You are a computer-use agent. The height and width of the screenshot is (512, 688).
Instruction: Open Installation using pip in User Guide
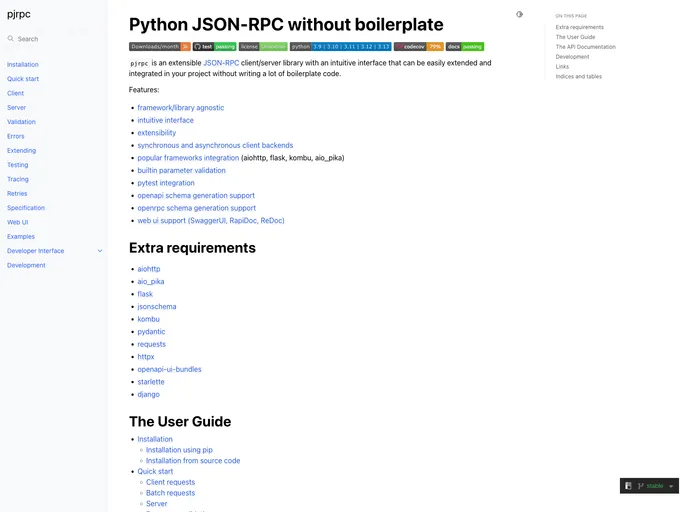(179, 450)
